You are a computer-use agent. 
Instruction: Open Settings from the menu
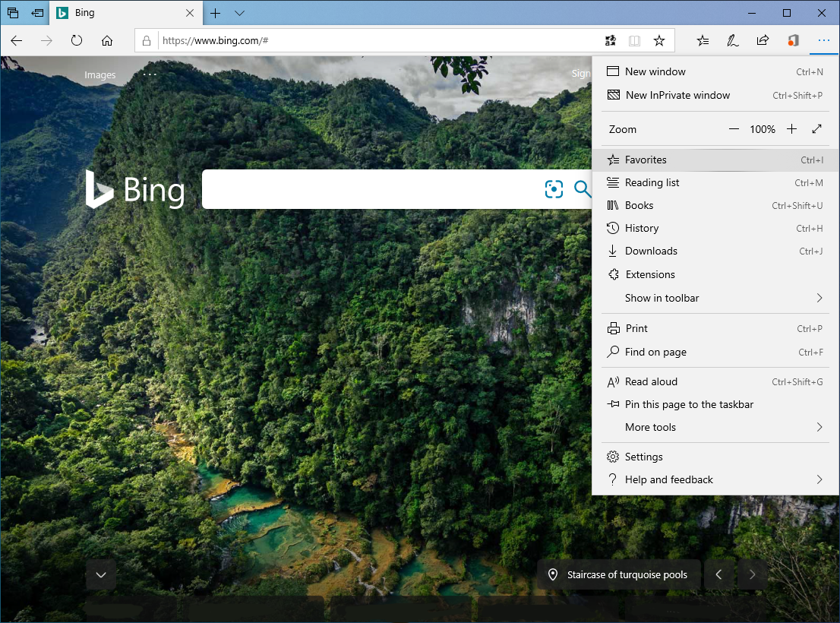pyautogui.click(x=643, y=457)
